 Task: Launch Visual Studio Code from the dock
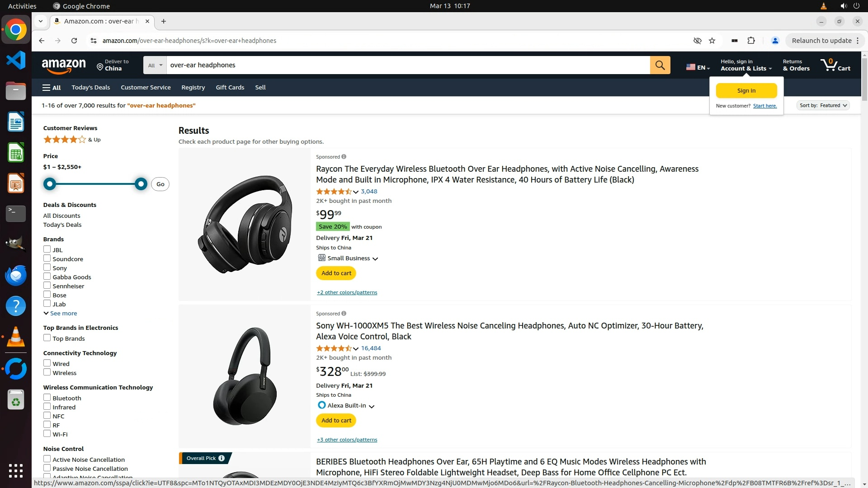[x=16, y=61]
